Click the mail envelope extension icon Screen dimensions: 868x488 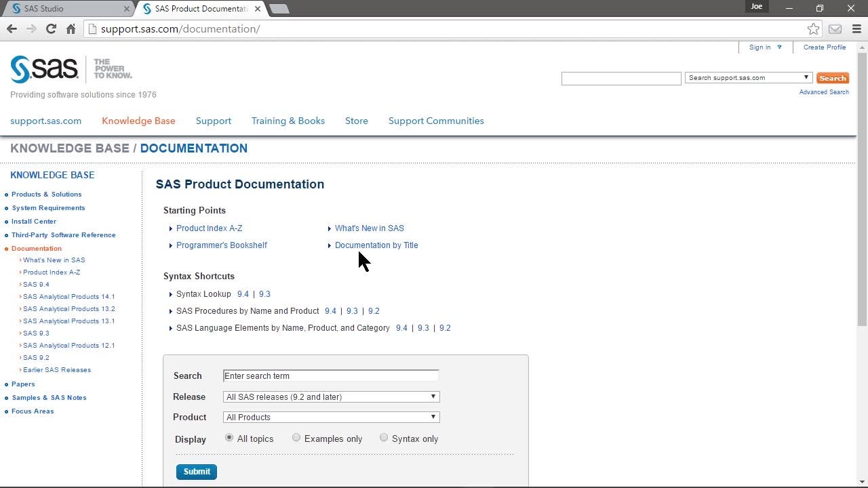[835, 29]
